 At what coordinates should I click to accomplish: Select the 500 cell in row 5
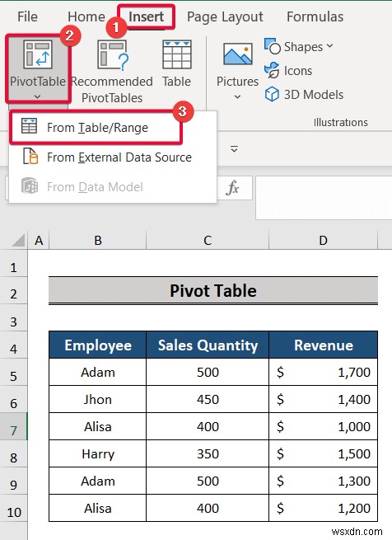(208, 372)
